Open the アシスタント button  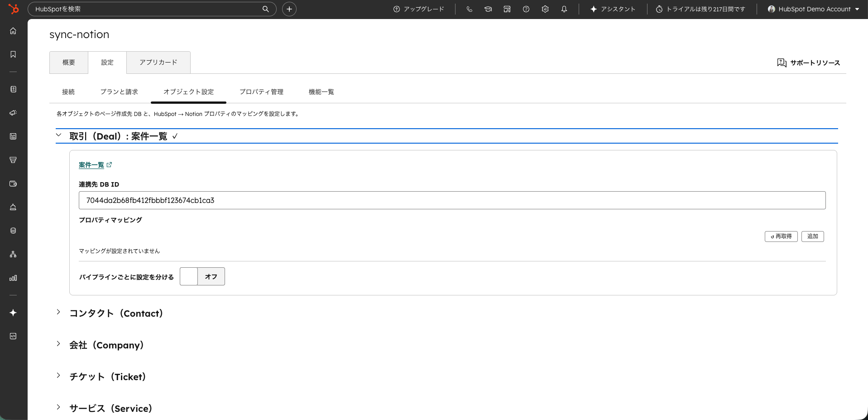613,9
